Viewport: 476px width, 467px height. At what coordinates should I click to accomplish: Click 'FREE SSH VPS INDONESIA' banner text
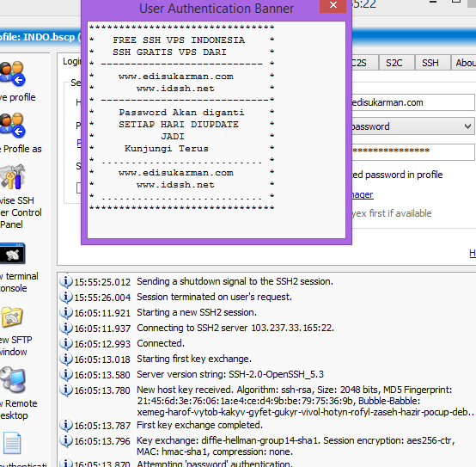(x=179, y=40)
